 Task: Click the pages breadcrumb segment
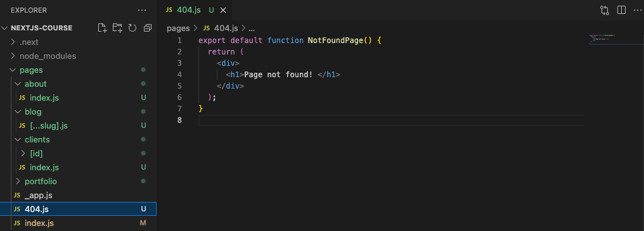[178, 28]
